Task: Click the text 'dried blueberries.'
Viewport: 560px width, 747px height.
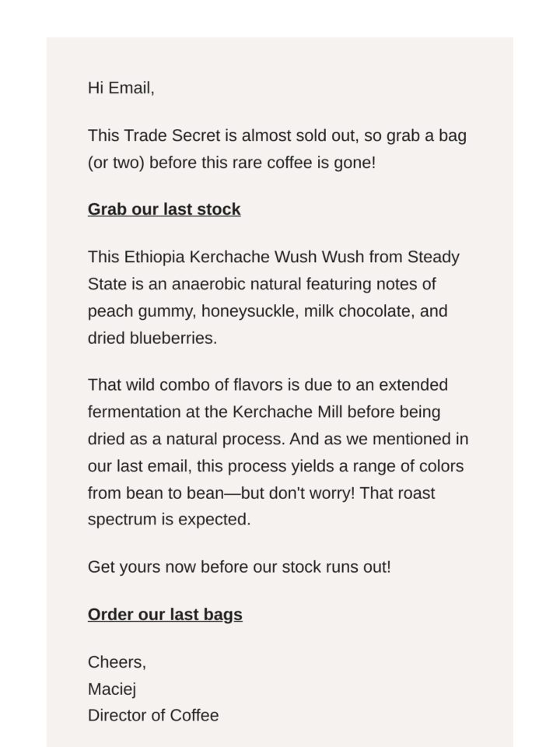Action: (152, 338)
